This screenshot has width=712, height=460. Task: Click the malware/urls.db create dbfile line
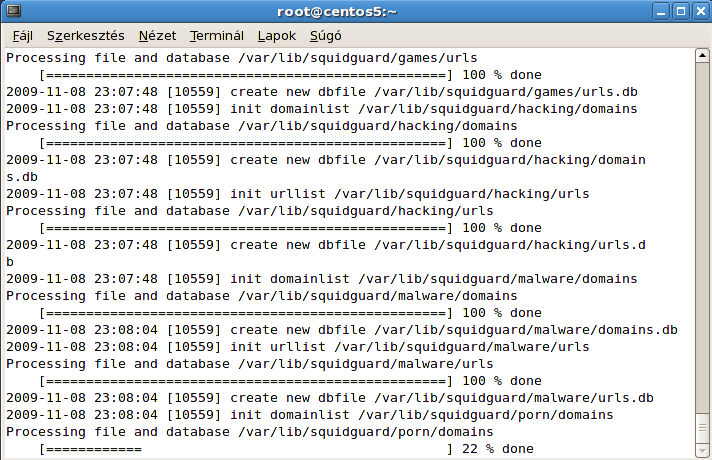[330, 398]
